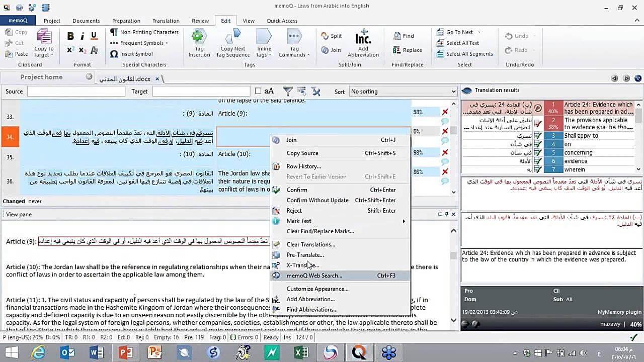The height and width of the screenshot is (362, 644).
Task: Select Customize Appearance menu item
Action: tap(340, 289)
